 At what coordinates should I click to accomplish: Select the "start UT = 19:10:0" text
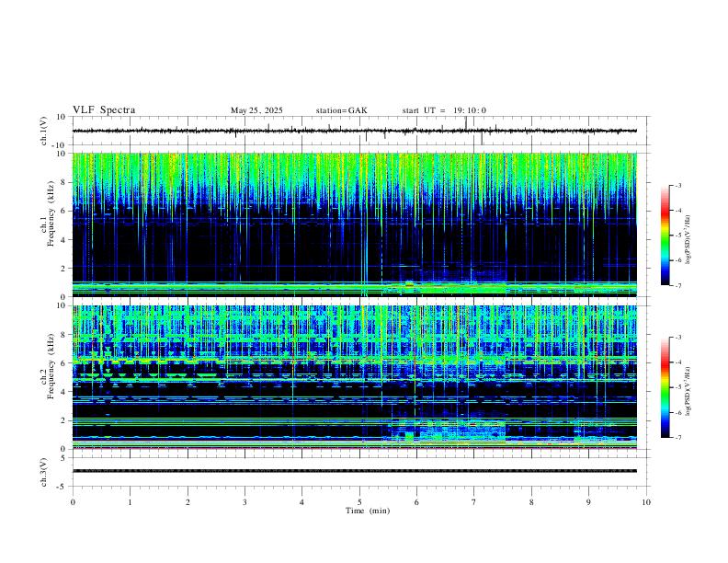point(444,110)
